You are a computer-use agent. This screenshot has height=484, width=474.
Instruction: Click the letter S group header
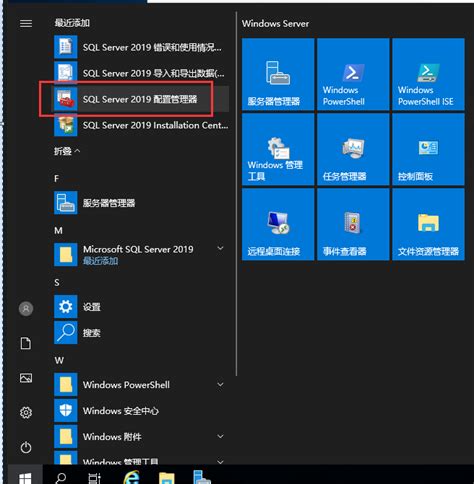[x=57, y=283]
